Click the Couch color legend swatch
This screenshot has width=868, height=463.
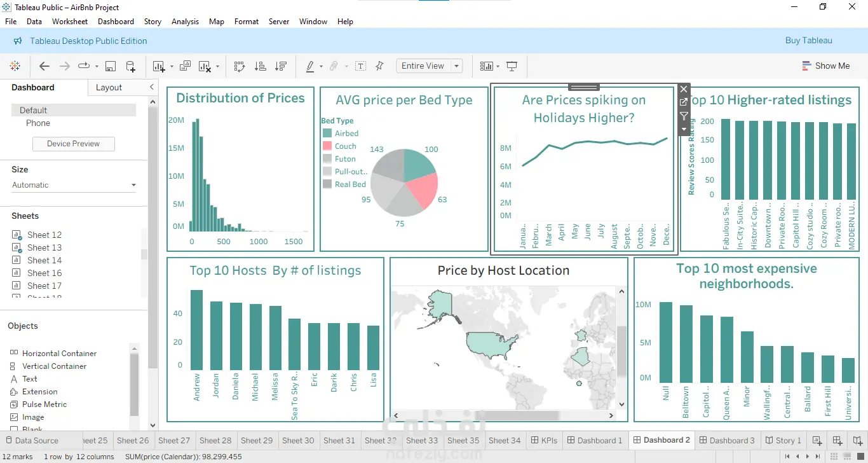(x=327, y=146)
